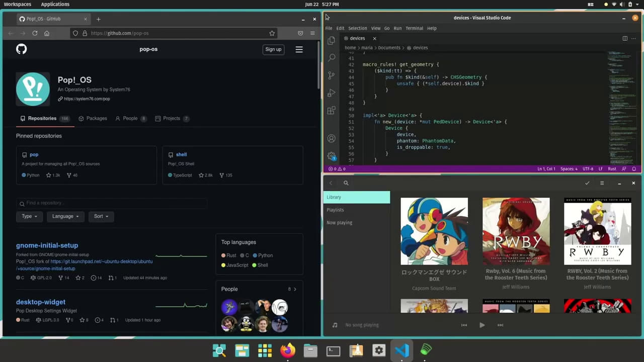This screenshot has height=362, width=644.
Task: Change the UTF-8 encoding in status bar
Action: (x=588, y=169)
